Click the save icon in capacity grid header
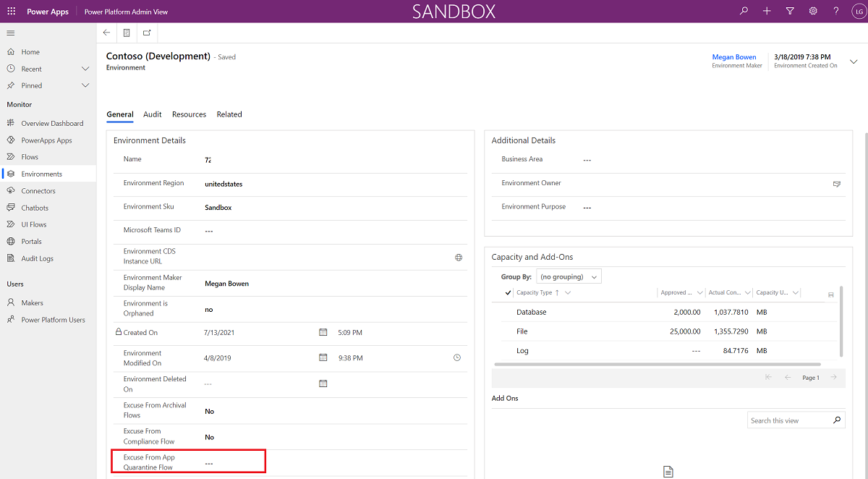 830,294
